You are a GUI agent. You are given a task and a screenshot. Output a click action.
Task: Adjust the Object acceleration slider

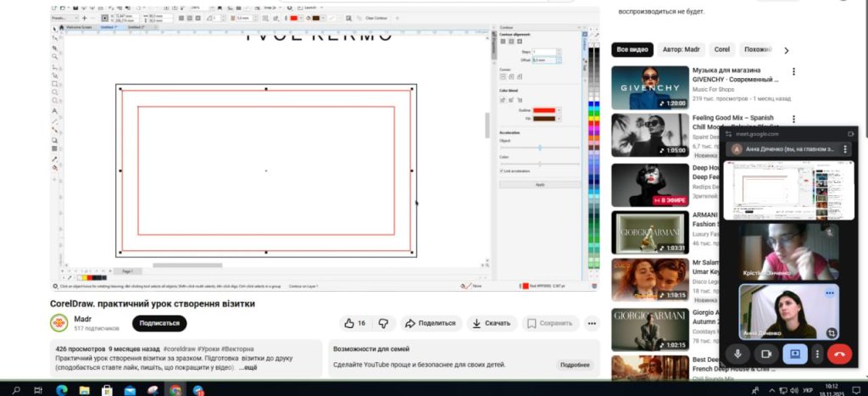pyautogui.click(x=539, y=148)
